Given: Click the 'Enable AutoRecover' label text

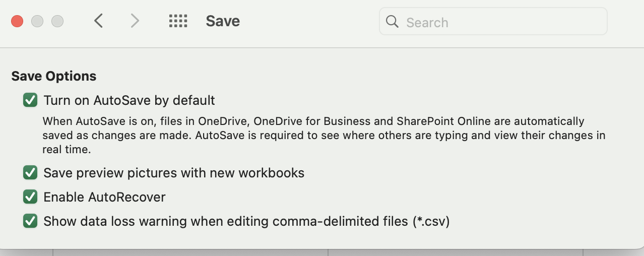Looking at the screenshot, I should pos(104,197).
